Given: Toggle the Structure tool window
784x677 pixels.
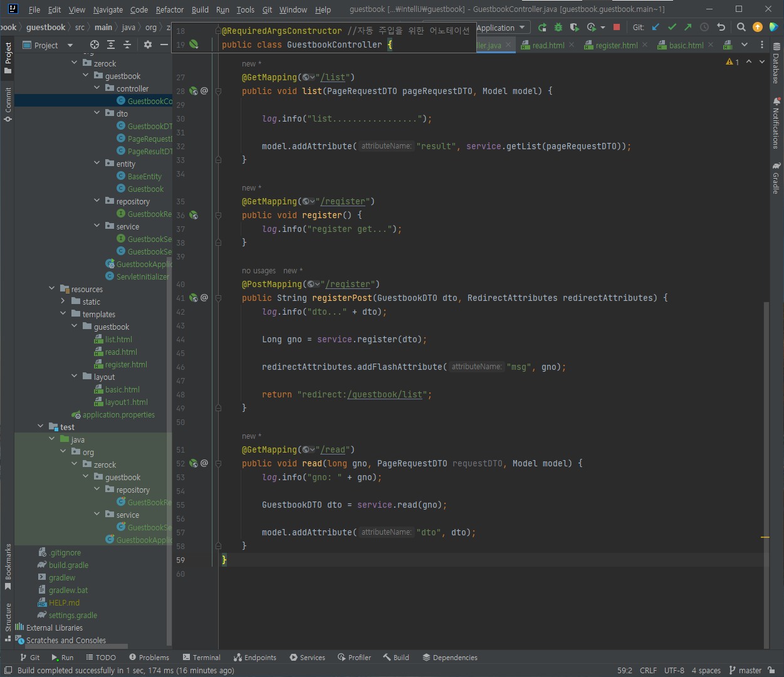Looking at the screenshot, I should tap(8, 623).
